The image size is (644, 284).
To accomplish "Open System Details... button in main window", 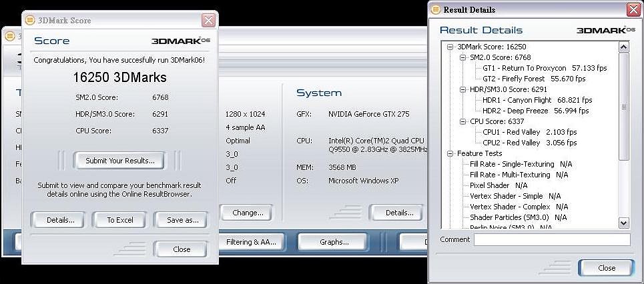I will click(x=397, y=213).
